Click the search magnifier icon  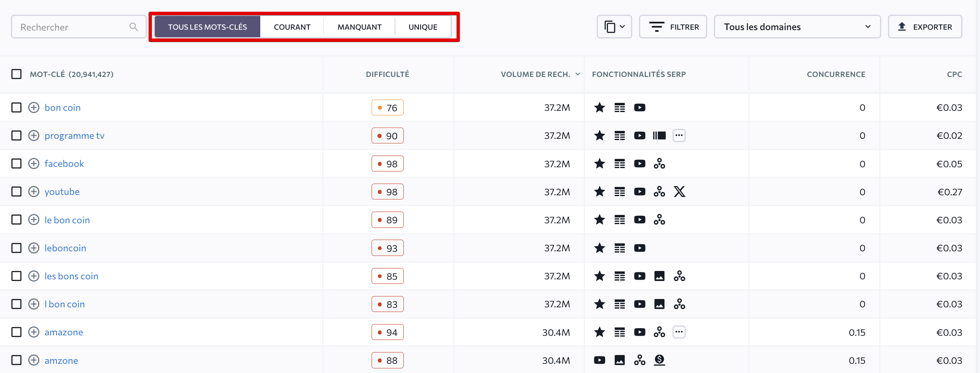pos(133,27)
